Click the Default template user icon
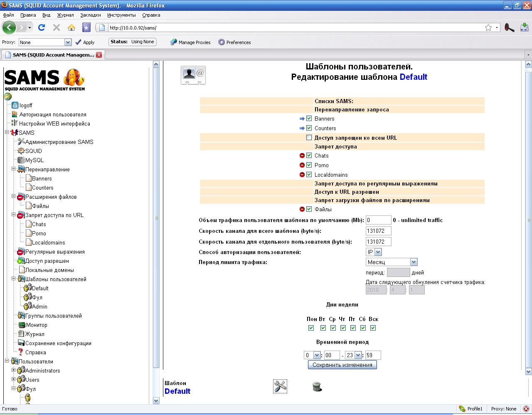Screen dimensions: 532x415 click(28, 288)
